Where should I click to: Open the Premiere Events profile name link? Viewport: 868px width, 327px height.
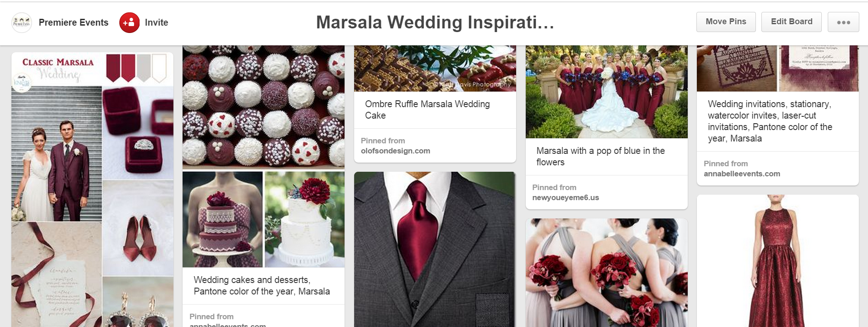click(x=74, y=22)
